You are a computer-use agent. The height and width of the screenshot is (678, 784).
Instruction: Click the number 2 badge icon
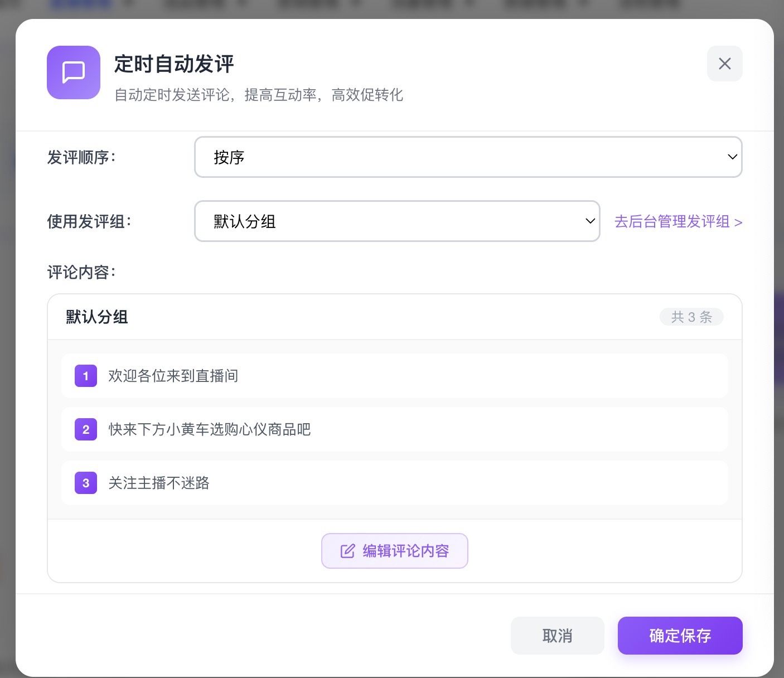(86, 429)
